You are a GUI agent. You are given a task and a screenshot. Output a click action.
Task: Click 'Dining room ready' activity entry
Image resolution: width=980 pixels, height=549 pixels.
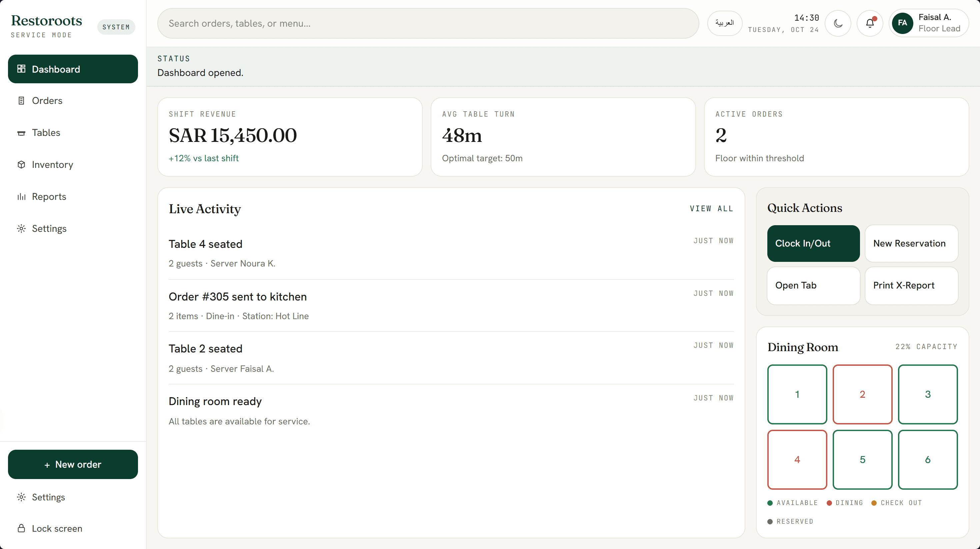click(x=451, y=411)
